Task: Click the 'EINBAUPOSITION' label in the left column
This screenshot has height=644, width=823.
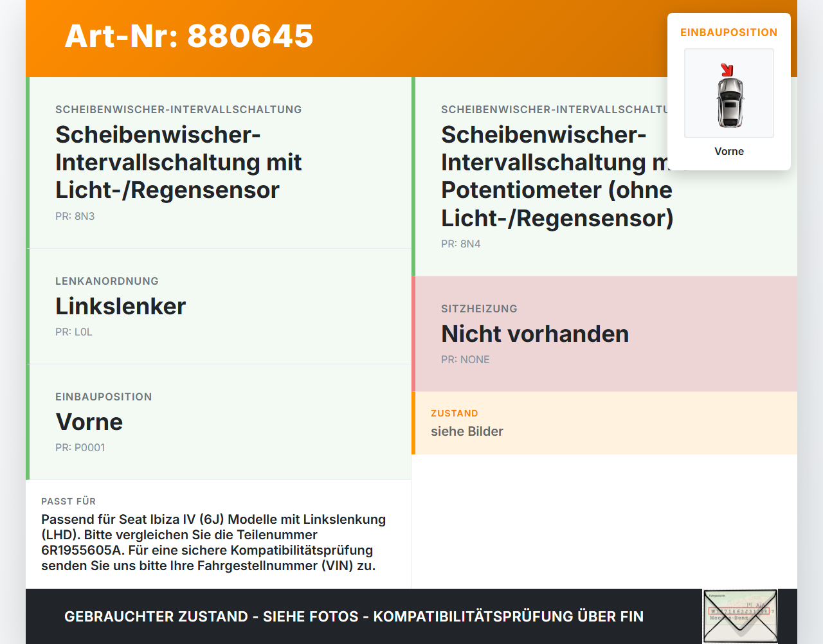Action: pyautogui.click(x=104, y=397)
